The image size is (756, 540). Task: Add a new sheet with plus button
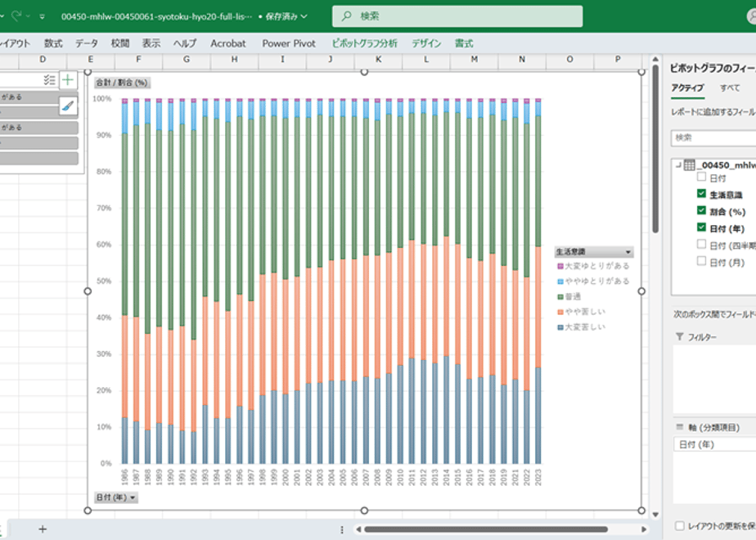click(x=43, y=529)
